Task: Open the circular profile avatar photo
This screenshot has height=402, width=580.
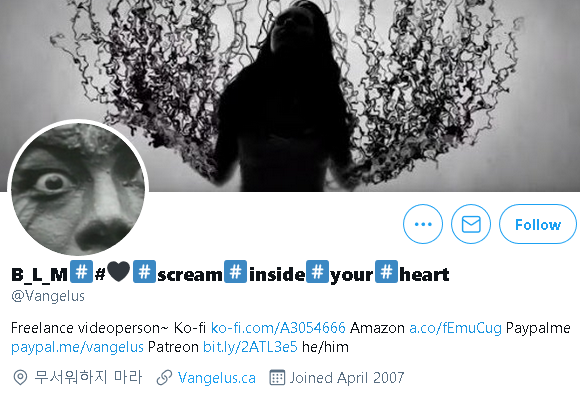Action: pyautogui.click(x=78, y=189)
